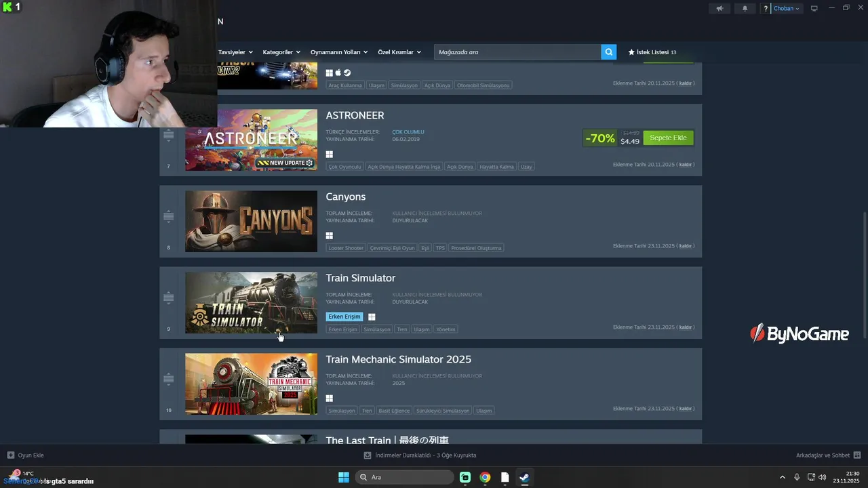Image resolution: width=868 pixels, height=488 pixels.
Task: Open the ASTRONEER game thumbnail
Action: 251,140
